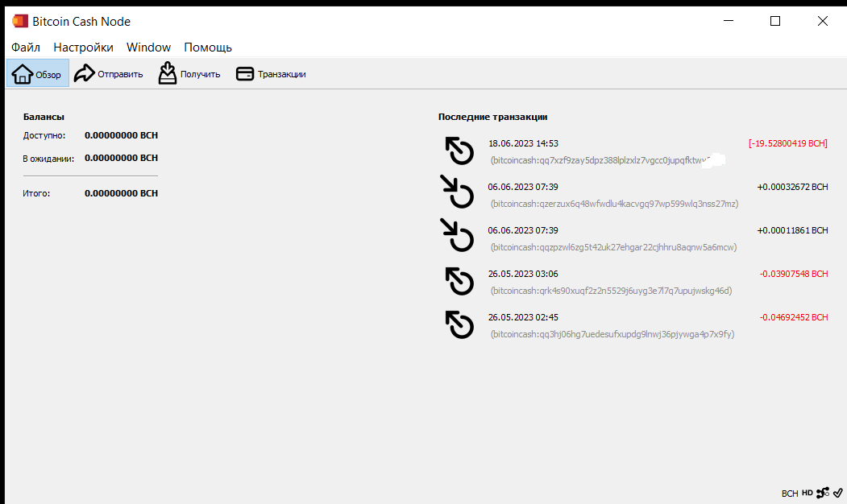
Task: Click the -0.04692452 BCH amount
Action: (794, 317)
